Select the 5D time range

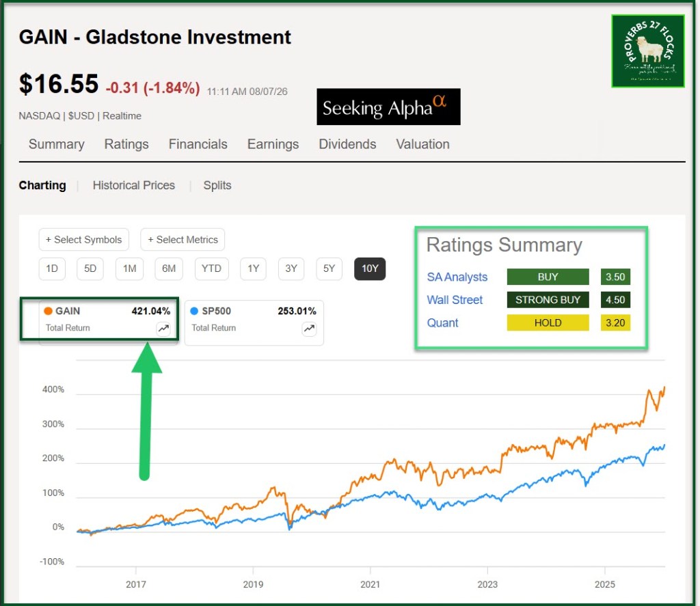click(90, 268)
